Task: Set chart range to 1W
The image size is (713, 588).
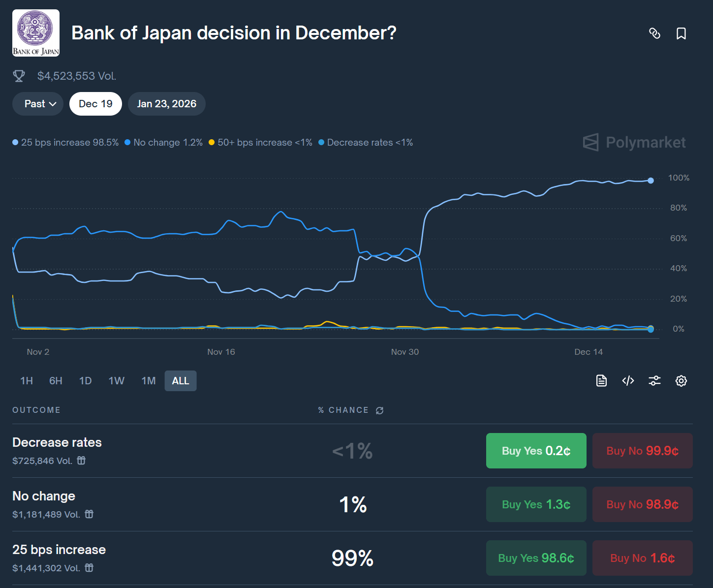Action: 116,381
